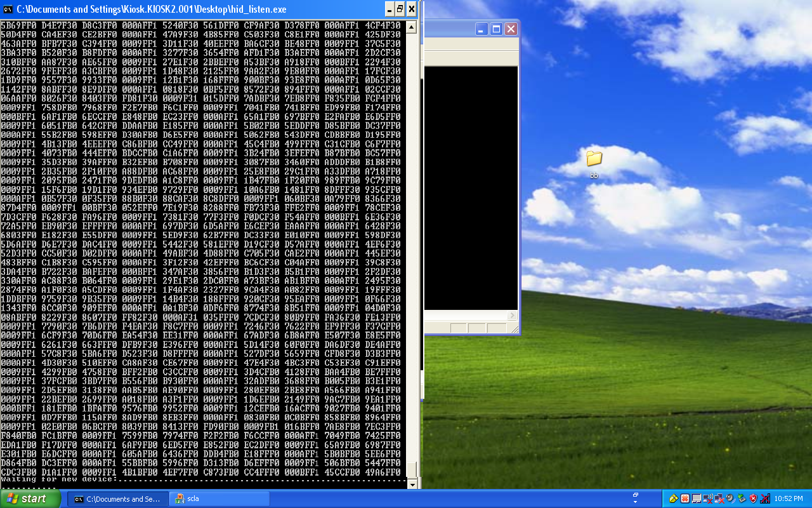Open the Start menu
The width and height of the screenshot is (812, 508).
[x=30, y=498]
